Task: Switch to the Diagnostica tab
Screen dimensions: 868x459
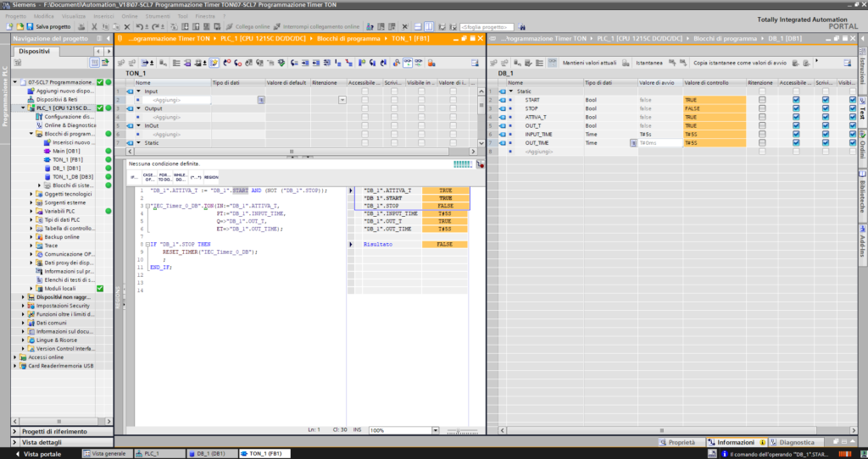Action: tap(795, 442)
